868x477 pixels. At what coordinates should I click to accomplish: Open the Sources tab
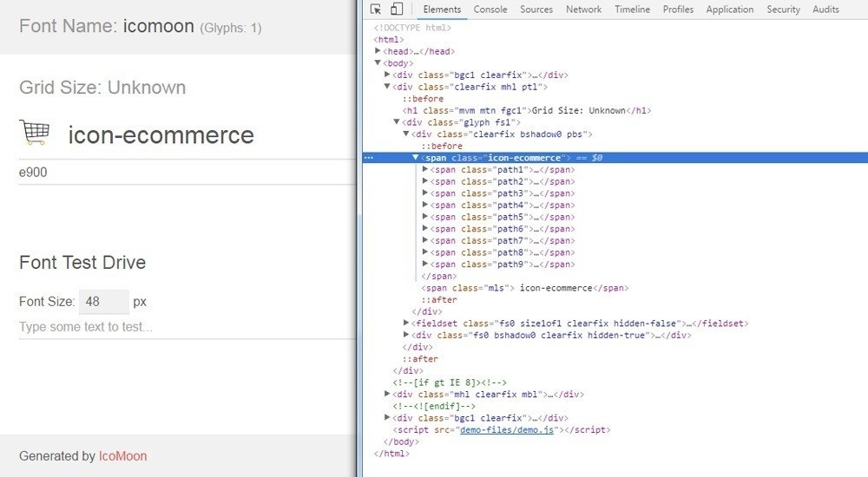pos(536,10)
